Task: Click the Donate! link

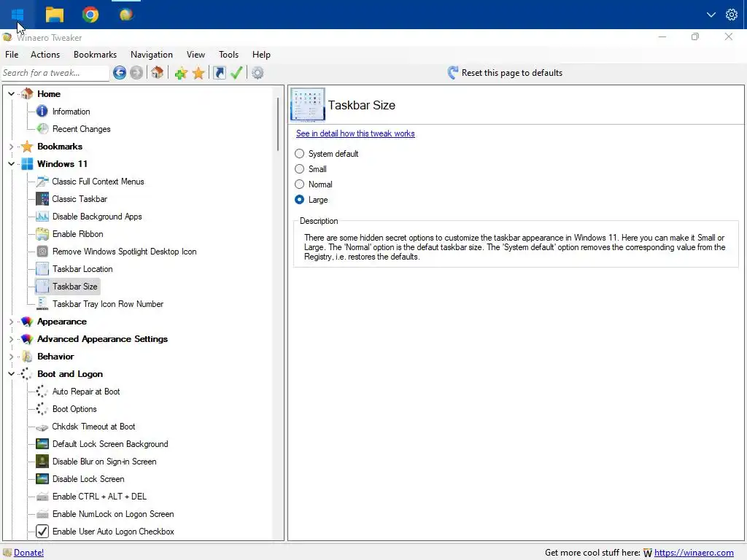Action: point(28,553)
